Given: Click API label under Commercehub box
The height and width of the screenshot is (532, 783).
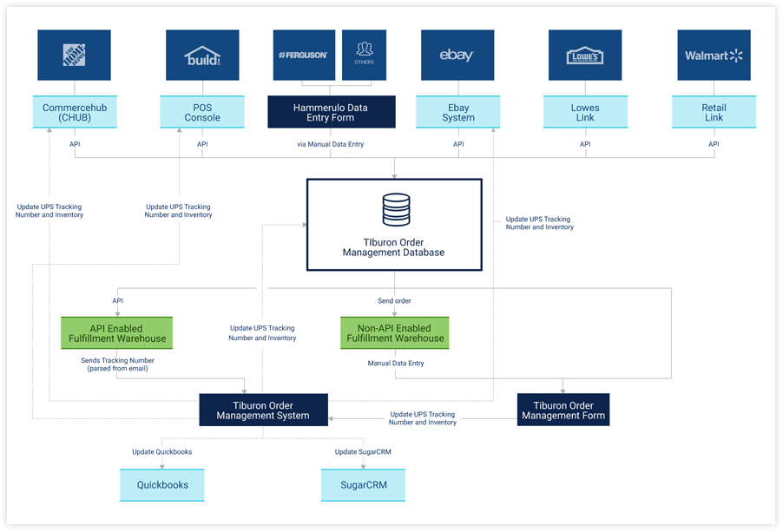Looking at the screenshot, I should (75, 144).
